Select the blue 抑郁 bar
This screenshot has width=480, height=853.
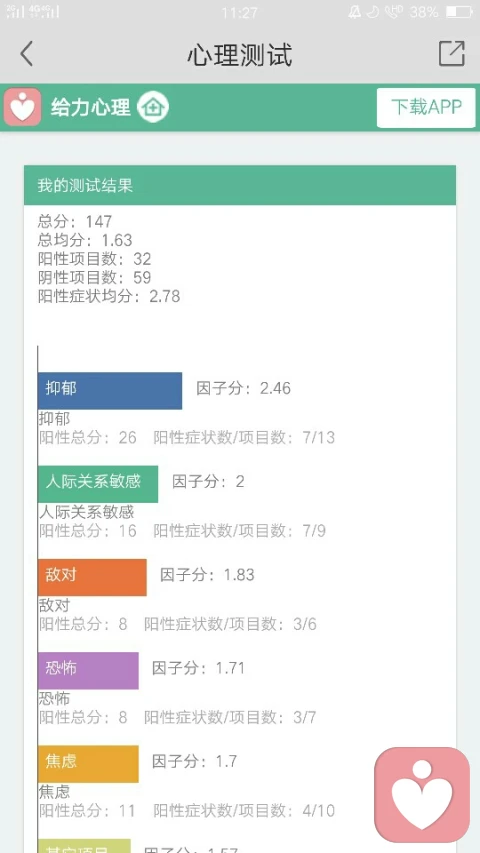(110, 391)
